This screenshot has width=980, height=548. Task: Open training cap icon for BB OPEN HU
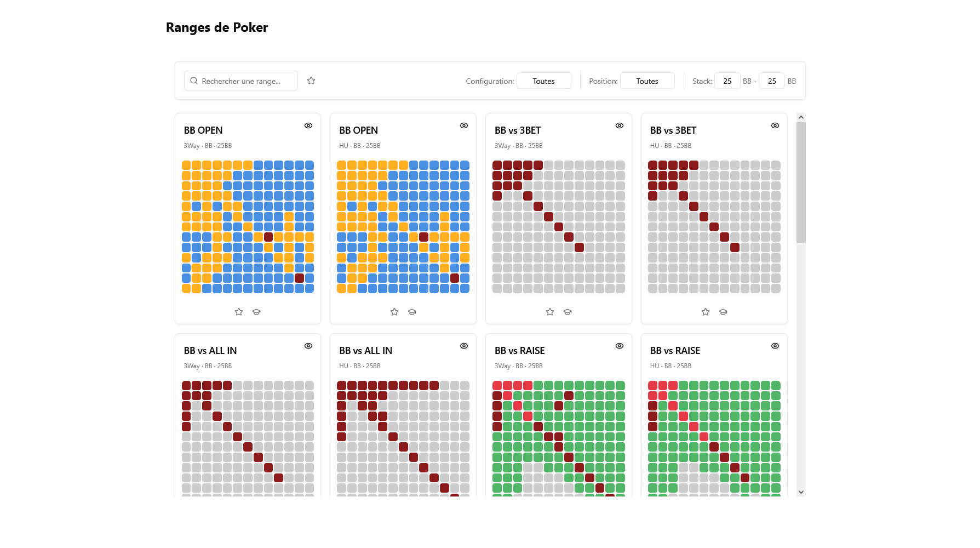[x=412, y=312]
